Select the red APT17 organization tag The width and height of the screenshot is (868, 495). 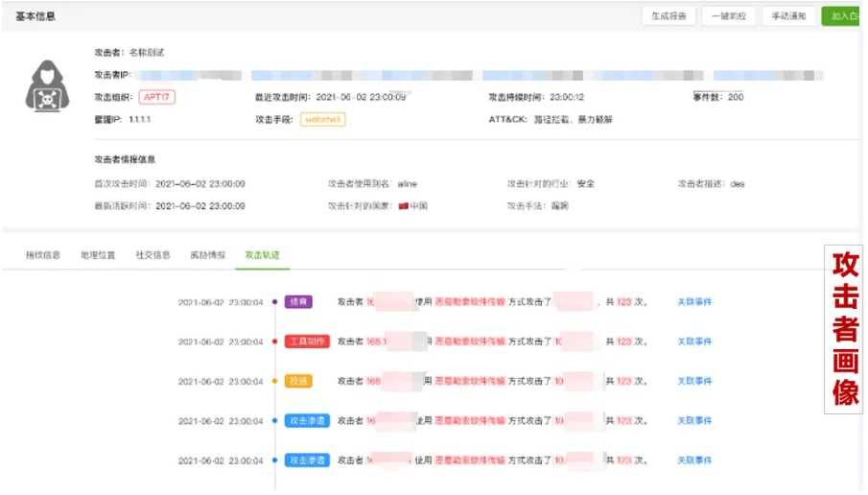tap(157, 97)
